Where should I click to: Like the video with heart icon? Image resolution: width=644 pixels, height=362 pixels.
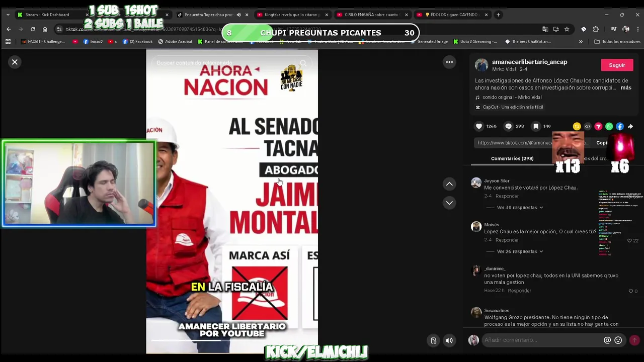click(479, 126)
